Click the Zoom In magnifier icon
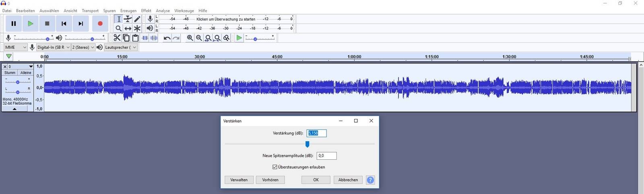The height and width of the screenshot is (194, 644). coord(190,38)
